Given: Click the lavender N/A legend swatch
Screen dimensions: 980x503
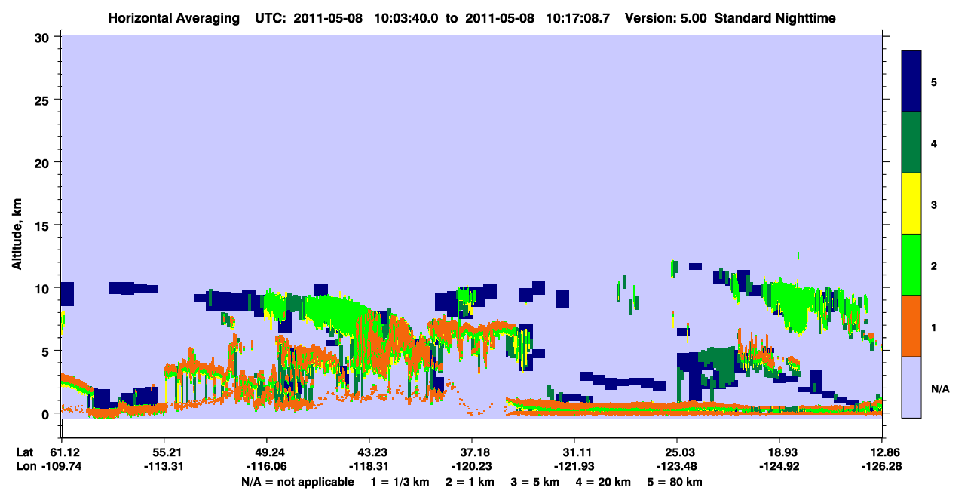Looking at the screenshot, I should (911, 386).
